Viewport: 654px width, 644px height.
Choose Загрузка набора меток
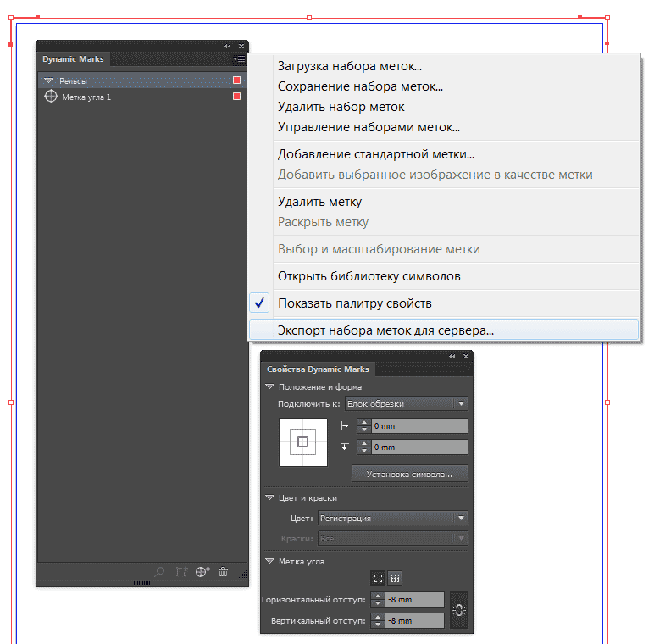(x=443, y=66)
